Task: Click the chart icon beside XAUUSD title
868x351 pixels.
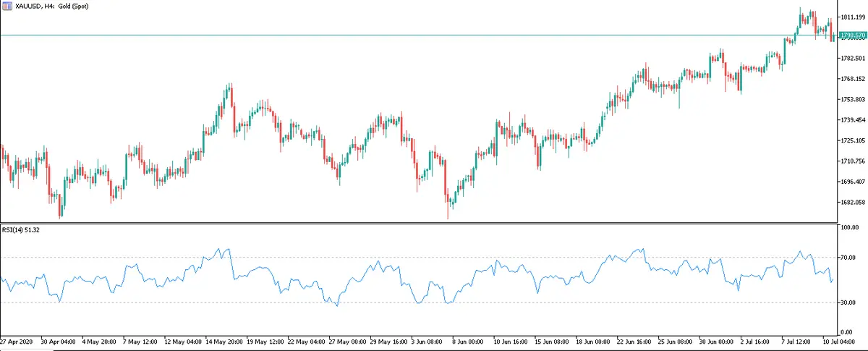Action: click(7, 6)
